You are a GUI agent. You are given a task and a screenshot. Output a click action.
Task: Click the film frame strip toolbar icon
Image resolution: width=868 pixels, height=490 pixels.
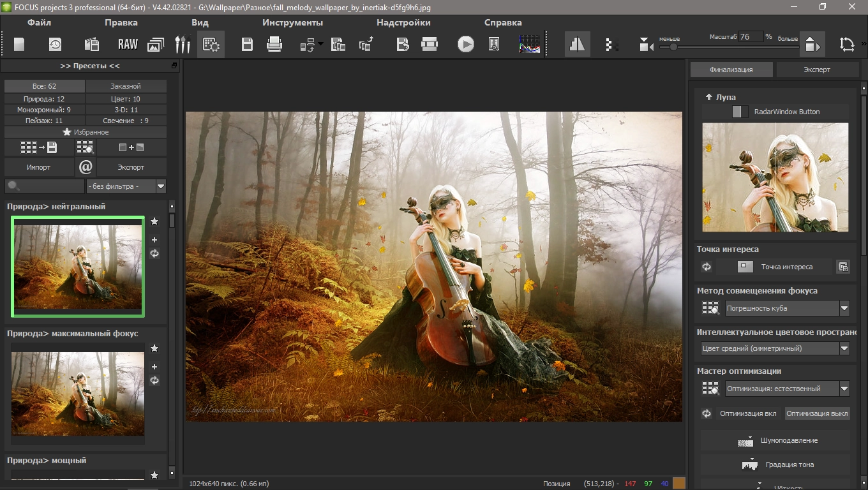(430, 44)
